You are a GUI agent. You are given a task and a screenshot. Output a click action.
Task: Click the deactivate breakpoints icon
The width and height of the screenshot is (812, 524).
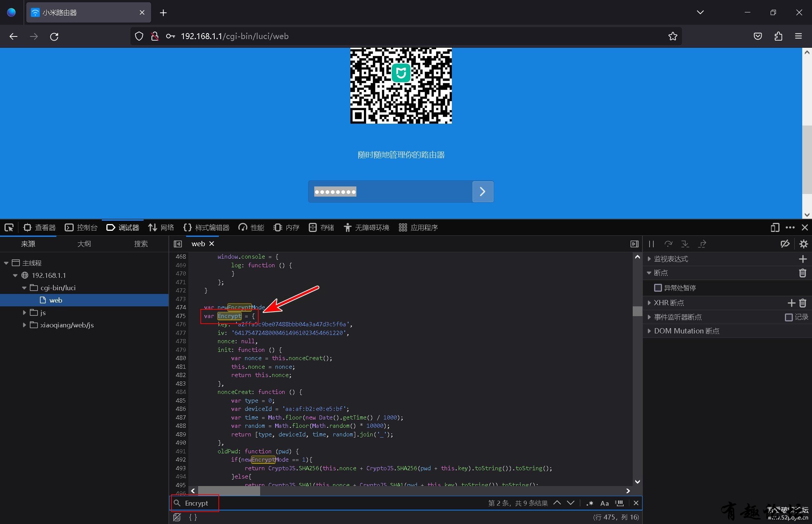[785, 244]
